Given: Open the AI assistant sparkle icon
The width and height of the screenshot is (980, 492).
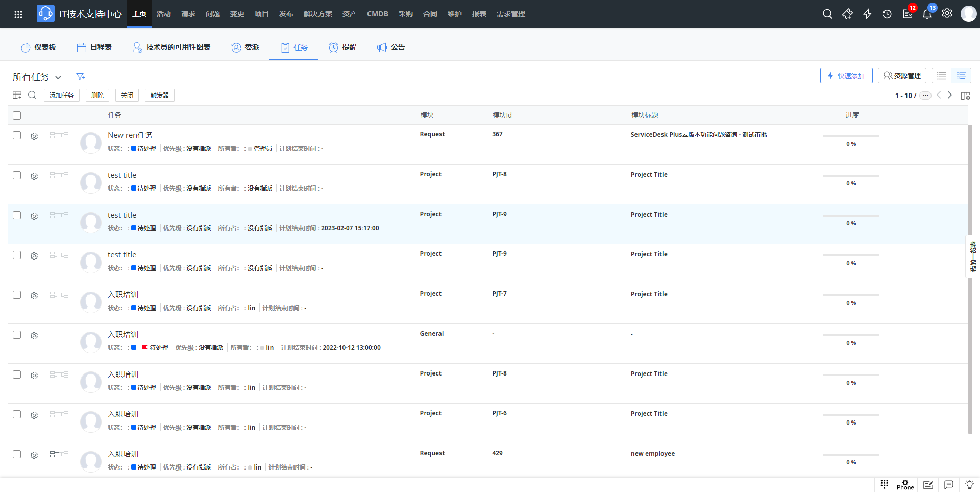Looking at the screenshot, I should (x=847, y=14).
